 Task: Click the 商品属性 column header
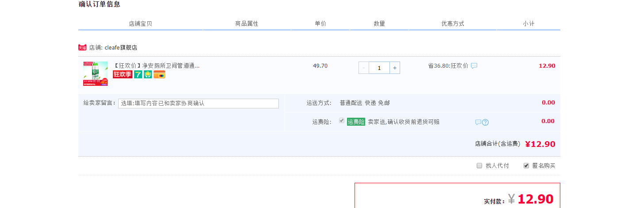[x=247, y=23]
